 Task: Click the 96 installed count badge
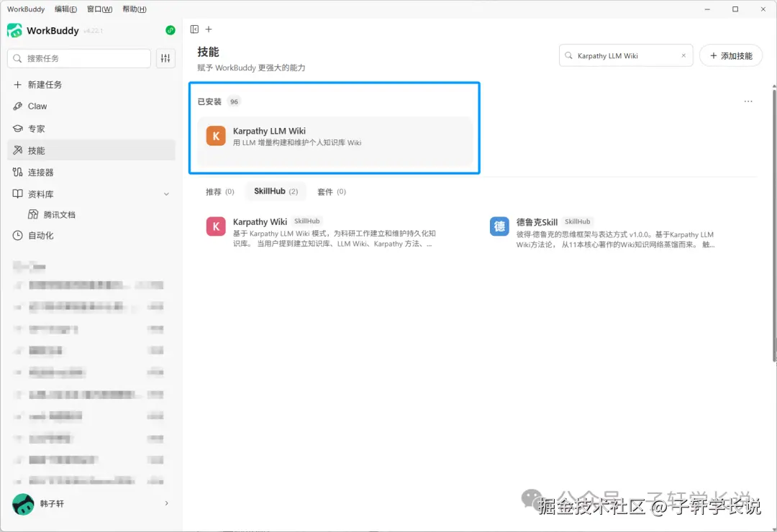pyautogui.click(x=234, y=101)
